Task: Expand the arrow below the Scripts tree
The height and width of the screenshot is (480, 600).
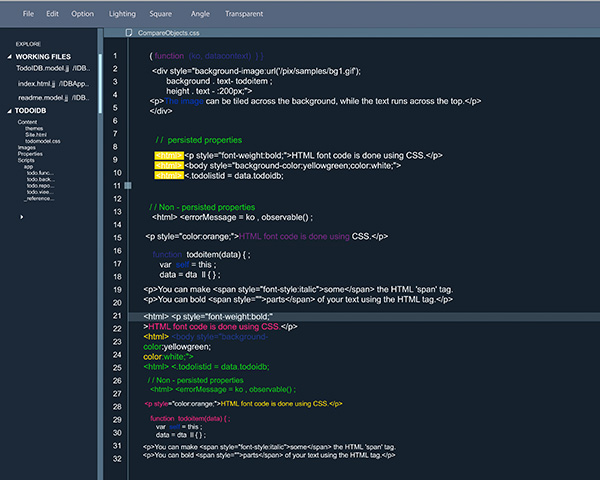Action: [22, 215]
